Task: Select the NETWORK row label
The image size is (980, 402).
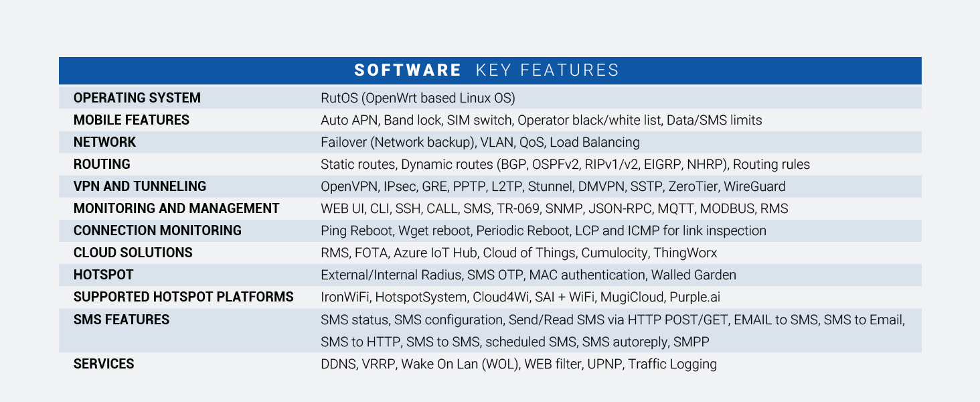Action: pyautogui.click(x=104, y=142)
